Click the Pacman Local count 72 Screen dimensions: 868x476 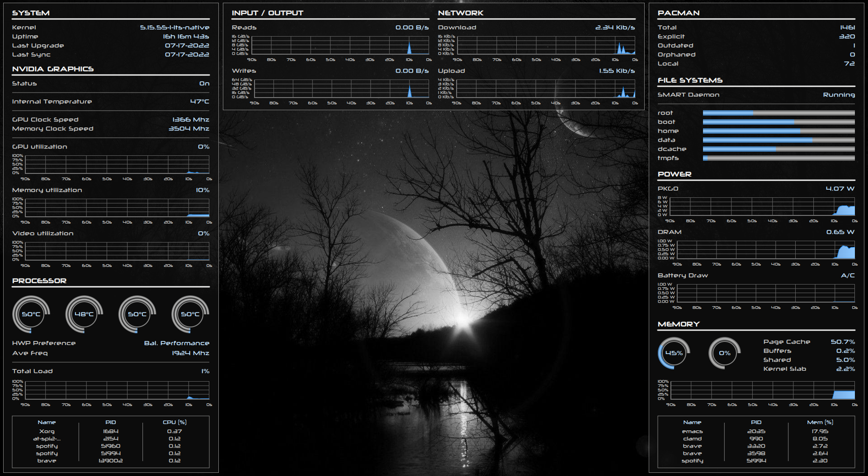coord(849,64)
